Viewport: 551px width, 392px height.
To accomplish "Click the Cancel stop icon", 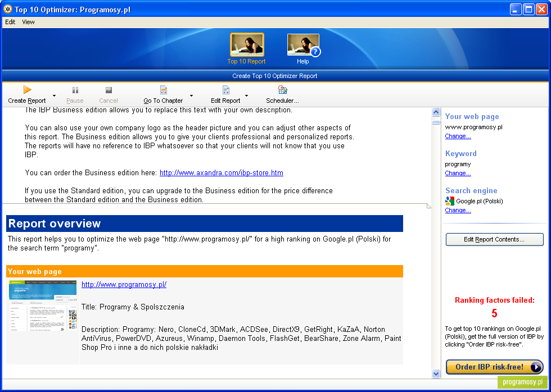I will pos(109,90).
